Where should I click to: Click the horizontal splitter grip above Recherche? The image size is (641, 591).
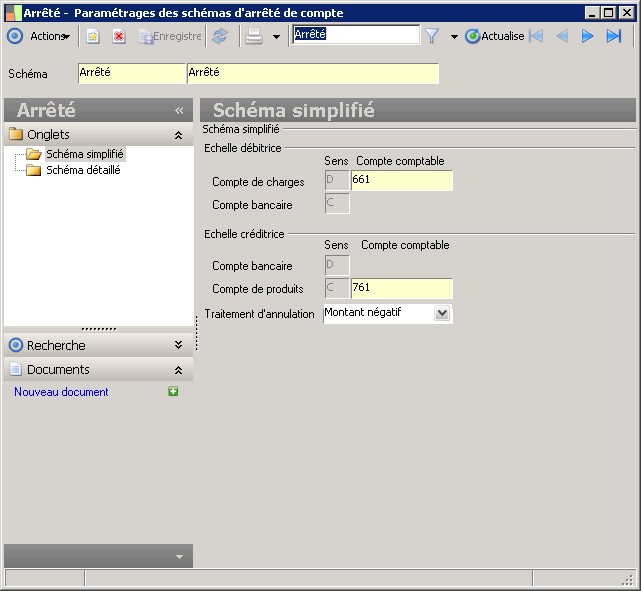(99, 329)
